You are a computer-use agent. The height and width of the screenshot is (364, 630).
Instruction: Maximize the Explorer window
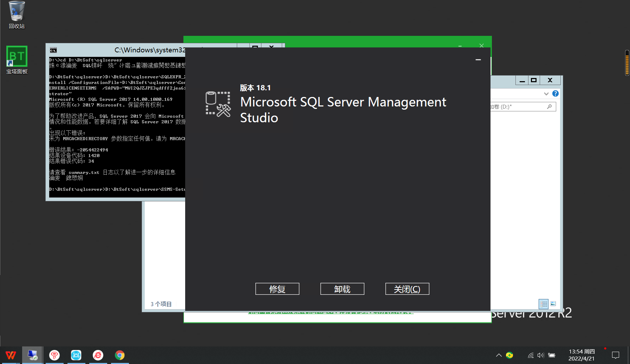[534, 80]
